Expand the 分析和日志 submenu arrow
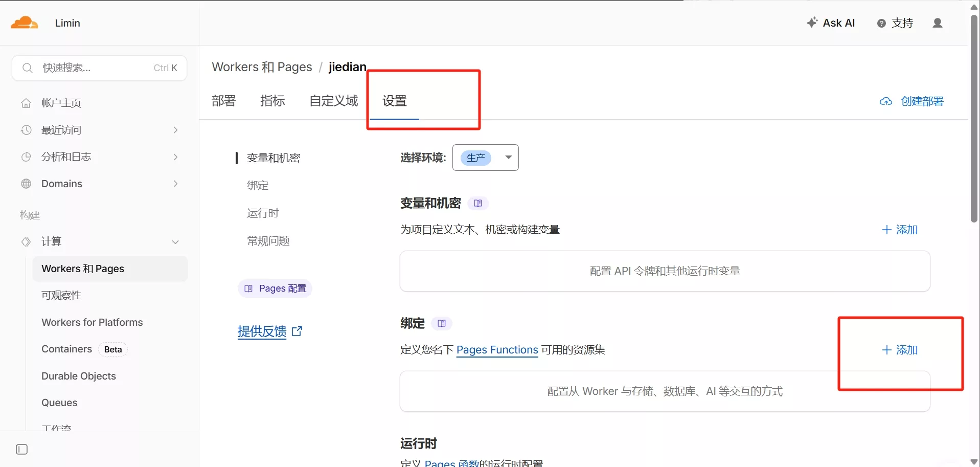 [175, 157]
